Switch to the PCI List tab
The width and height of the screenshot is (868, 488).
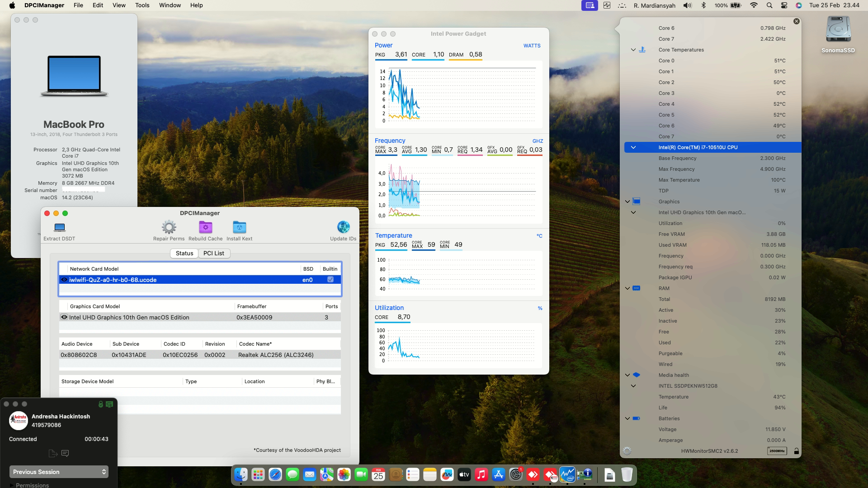pyautogui.click(x=214, y=253)
